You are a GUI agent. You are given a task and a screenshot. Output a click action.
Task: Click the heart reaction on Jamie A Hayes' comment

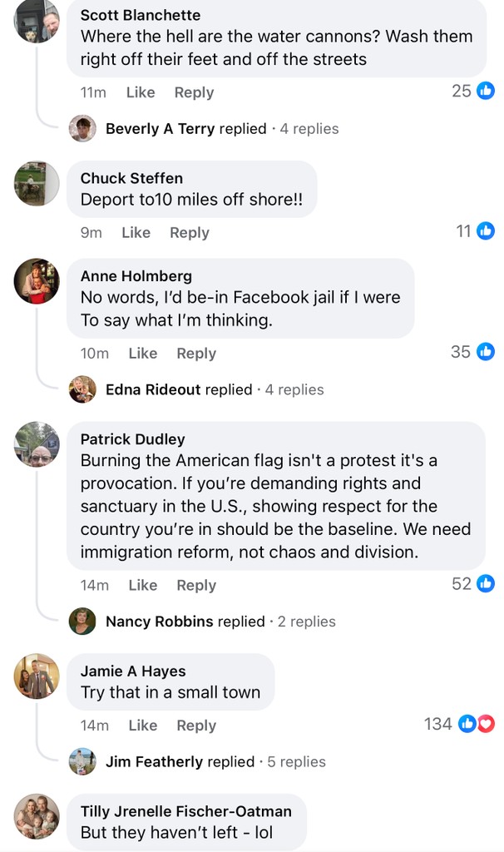(x=487, y=724)
